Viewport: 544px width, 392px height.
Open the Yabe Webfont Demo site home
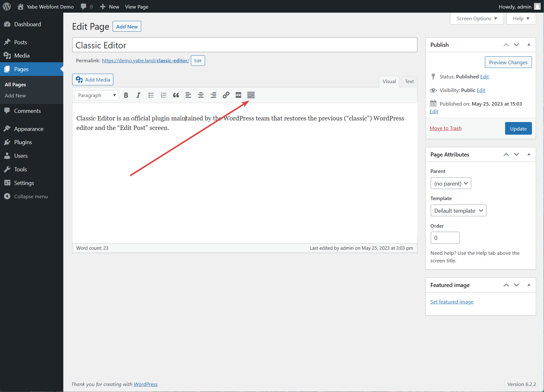pyautogui.click(x=46, y=7)
